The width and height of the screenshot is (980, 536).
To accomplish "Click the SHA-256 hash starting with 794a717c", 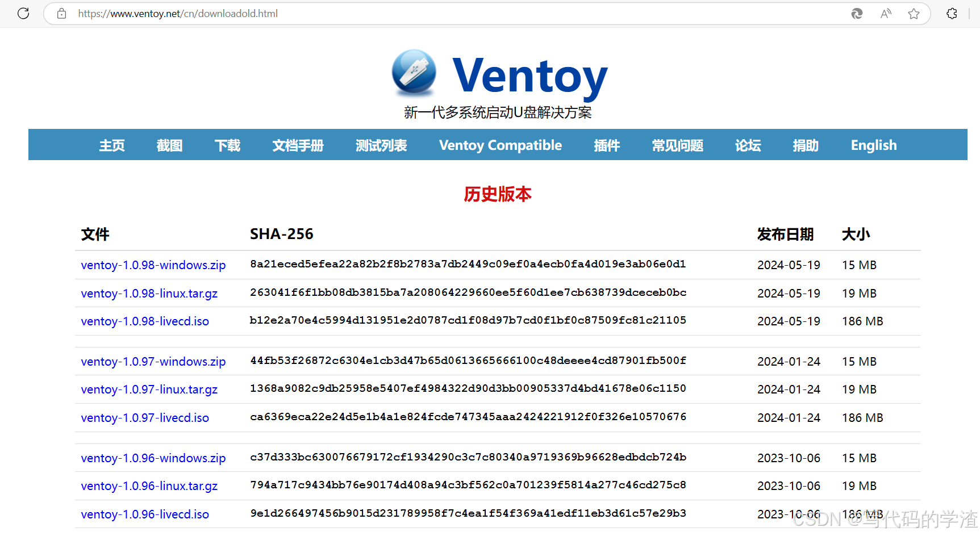I will pyautogui.click(x=468, y=485).
